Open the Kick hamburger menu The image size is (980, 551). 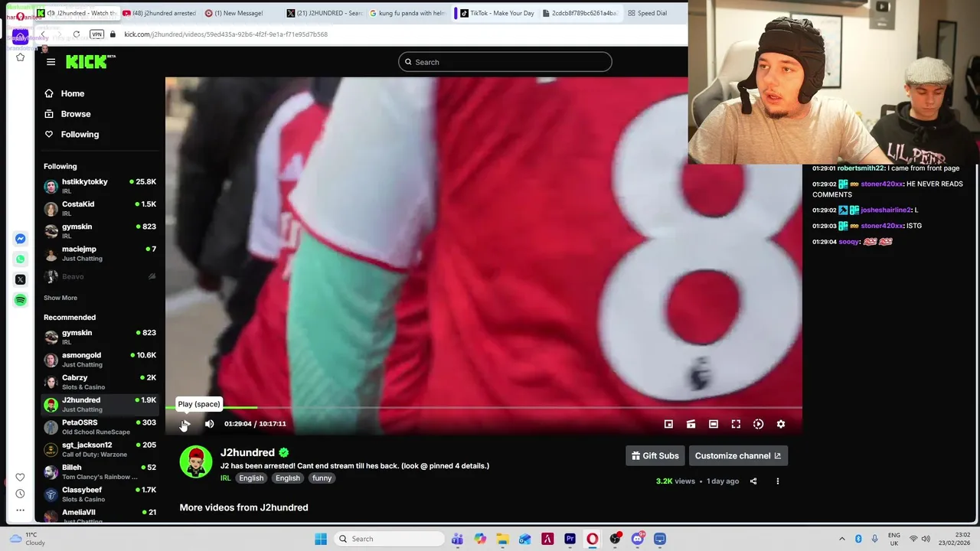click(51, 62)
